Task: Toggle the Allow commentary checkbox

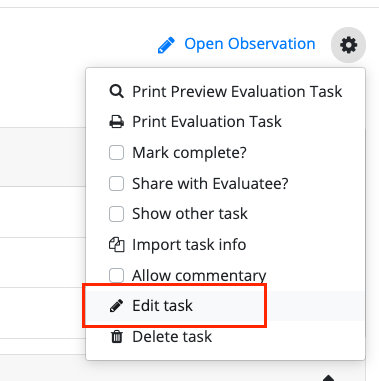Action: point(116,275)
